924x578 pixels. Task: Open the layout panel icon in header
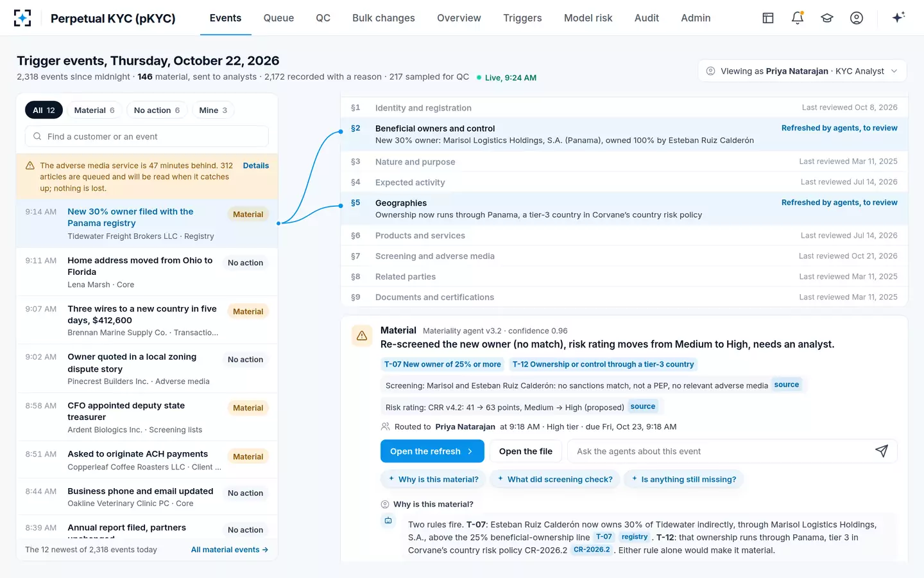pyautogui.click(x=768, y=18)
